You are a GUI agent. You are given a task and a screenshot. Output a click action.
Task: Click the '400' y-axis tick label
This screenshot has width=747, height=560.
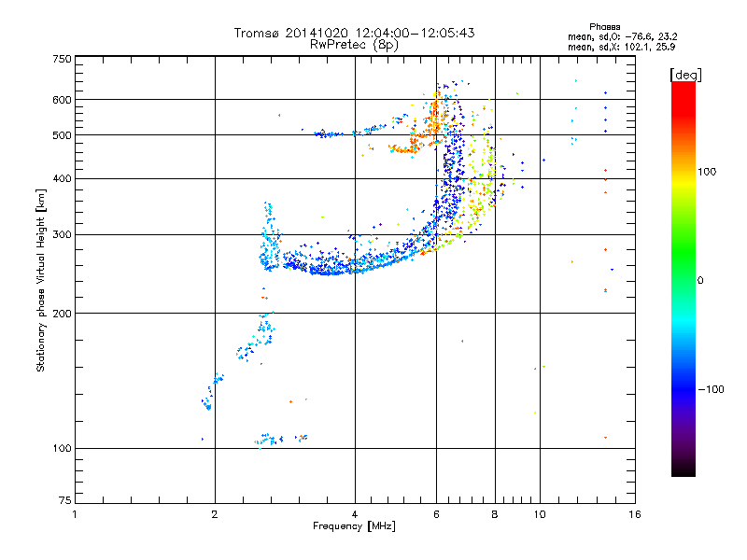coord(62,178)
